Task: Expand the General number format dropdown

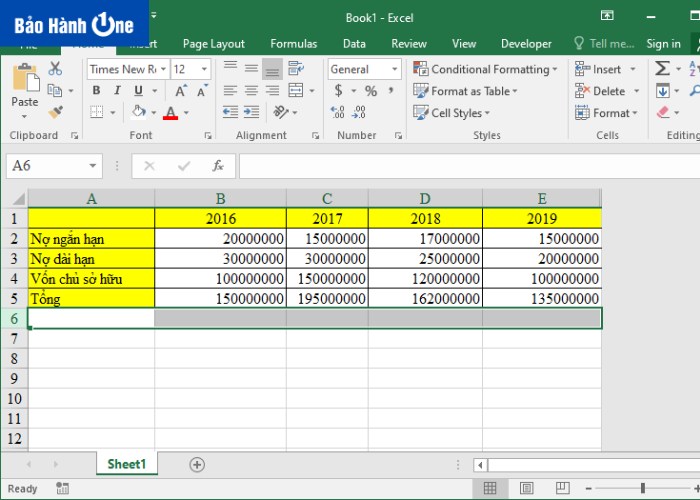Action: [x=395, y=69]
